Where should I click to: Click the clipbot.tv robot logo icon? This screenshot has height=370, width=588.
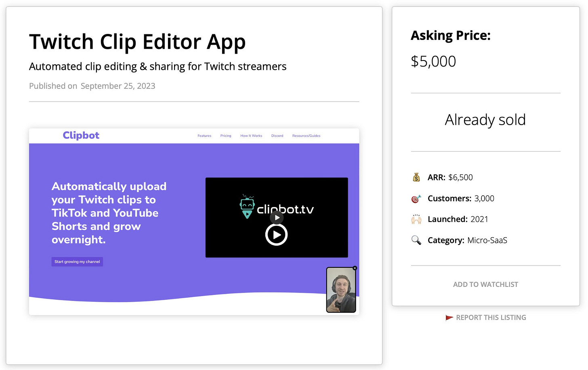247,206
